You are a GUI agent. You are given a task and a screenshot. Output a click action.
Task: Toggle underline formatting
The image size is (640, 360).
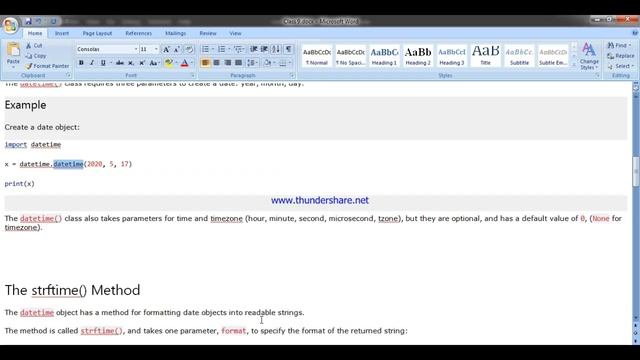(x=103, y=63)
